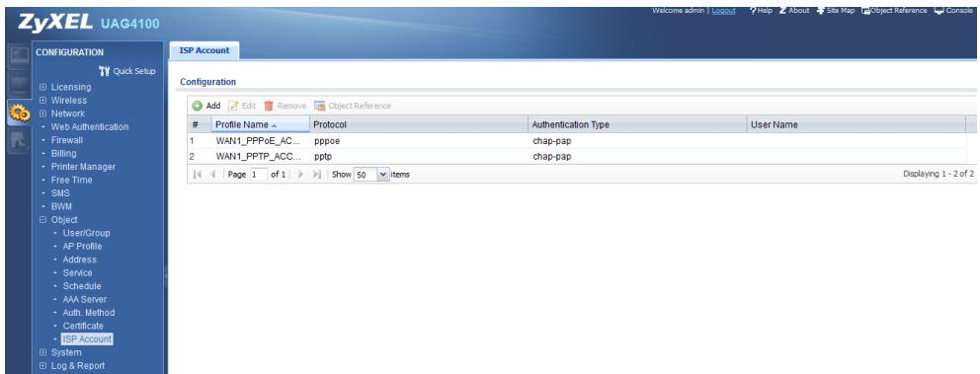The image size is (980, 374).
Task: Open Address under Object
Action: pyautogui.click(x=79, y=260)
